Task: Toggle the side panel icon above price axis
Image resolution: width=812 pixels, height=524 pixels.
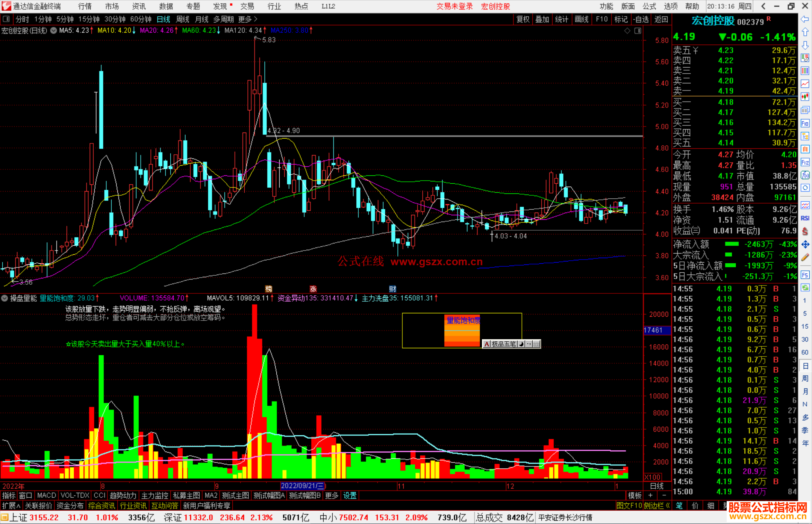Action: pyautogui.click(x=638, y=31)
